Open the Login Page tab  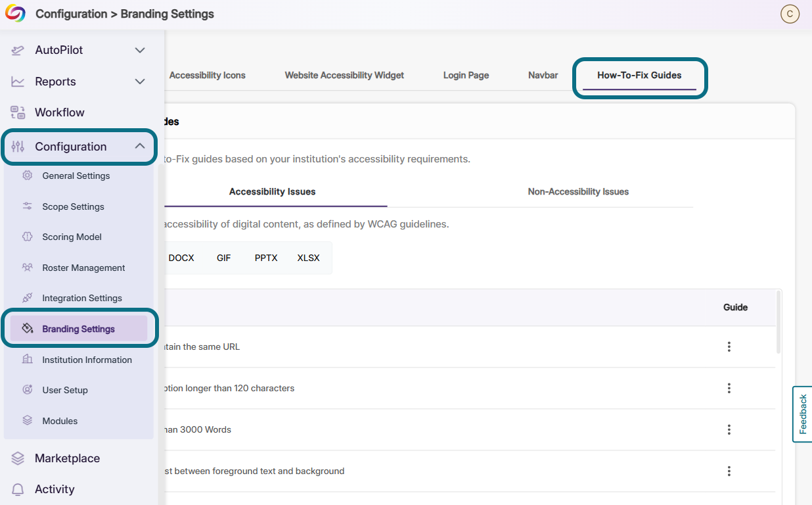point(466,75)
